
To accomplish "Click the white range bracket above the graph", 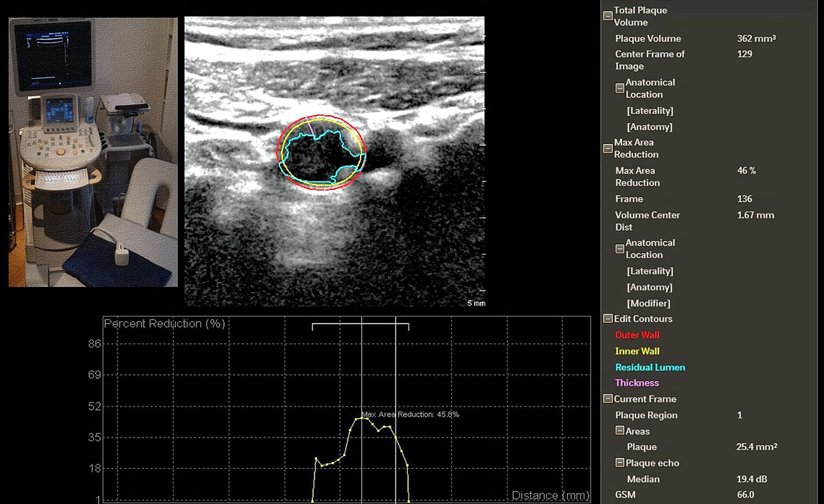I will [360, 324].
